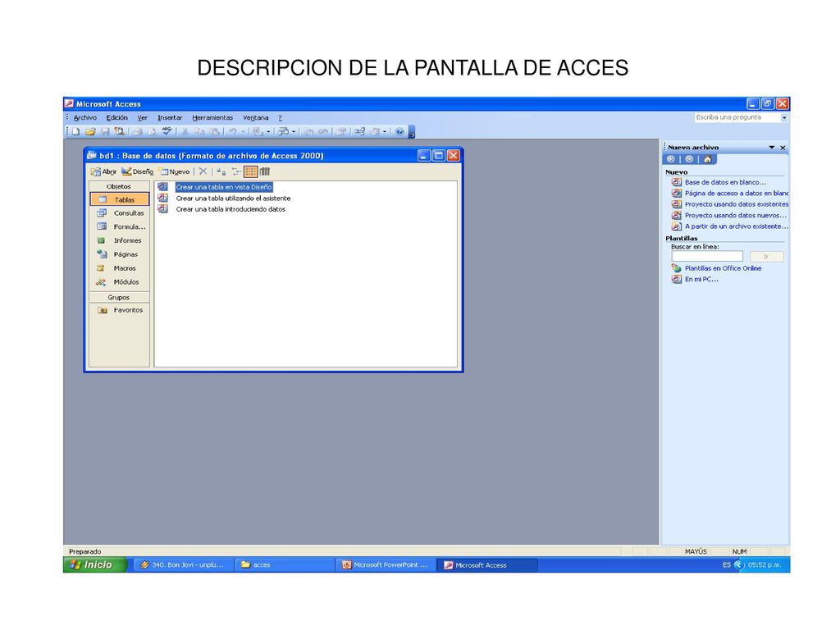Open the Herramientas menu
840x630 pixels.
[x=212, y=118]
